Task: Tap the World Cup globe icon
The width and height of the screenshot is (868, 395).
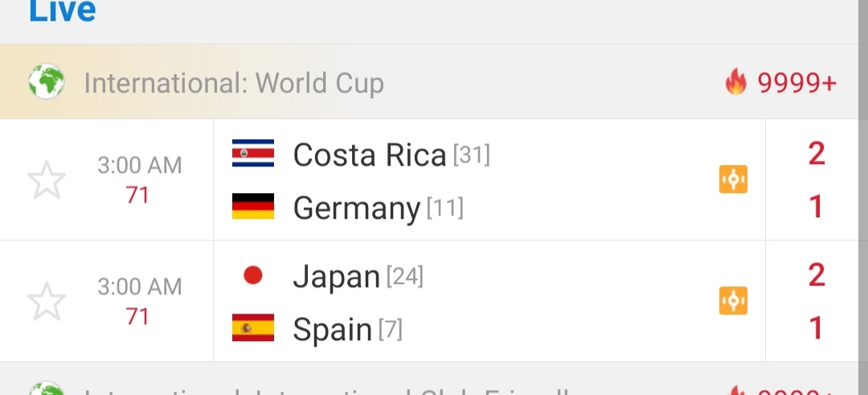Action: (47, 82)
